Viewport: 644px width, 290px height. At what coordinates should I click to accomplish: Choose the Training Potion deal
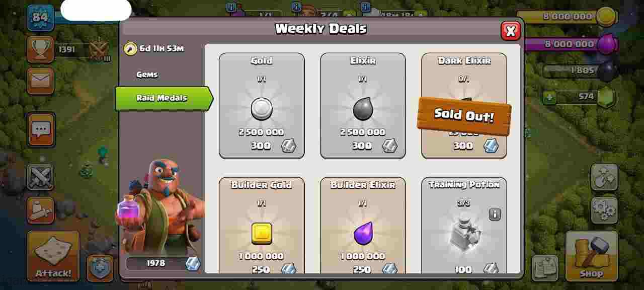coord(464,225)
